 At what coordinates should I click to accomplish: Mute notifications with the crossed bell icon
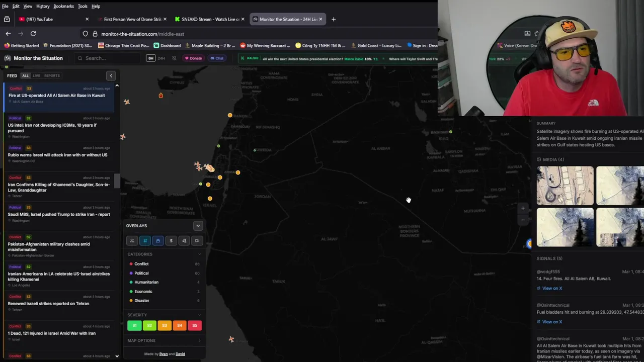[174, 58]
